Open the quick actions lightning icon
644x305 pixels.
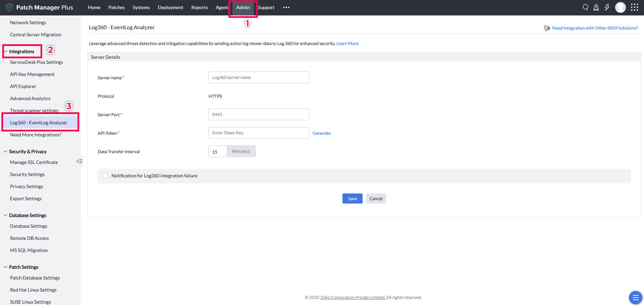[x=607, y=7]
